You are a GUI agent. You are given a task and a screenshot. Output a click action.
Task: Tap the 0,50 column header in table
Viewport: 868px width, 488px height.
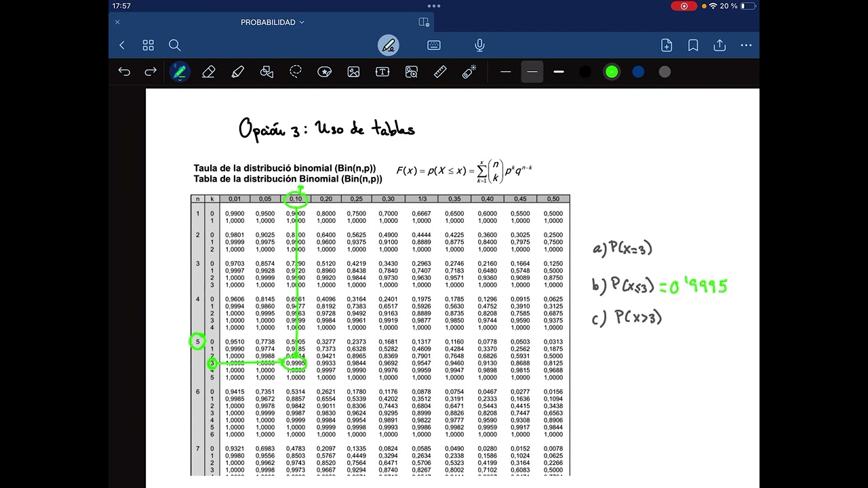(553, 199)
